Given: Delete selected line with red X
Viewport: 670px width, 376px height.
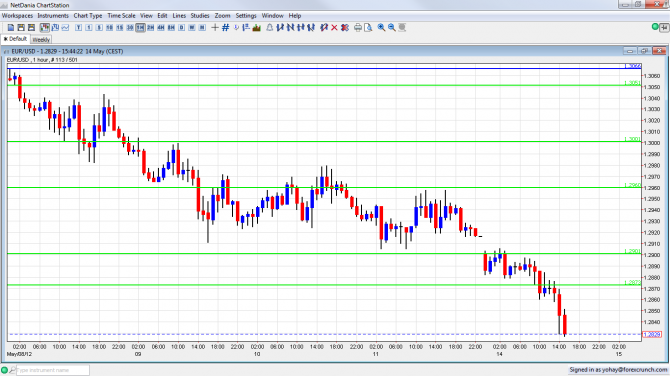Looking at the screenshot, I should (x=334, y=27).
